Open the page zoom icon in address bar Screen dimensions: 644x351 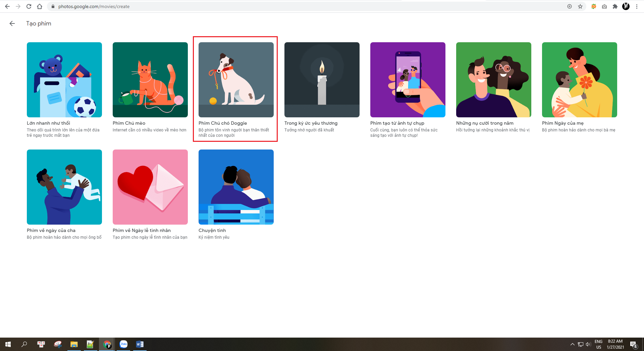coord(569,6)
